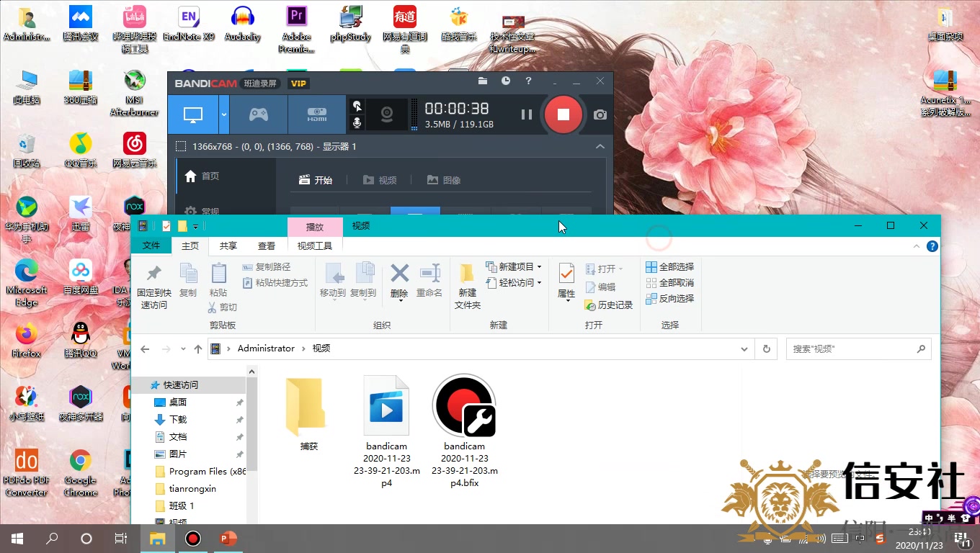Select Bandicam game recording mode
The width and height of the screenshot is (980, 553).
259,114
